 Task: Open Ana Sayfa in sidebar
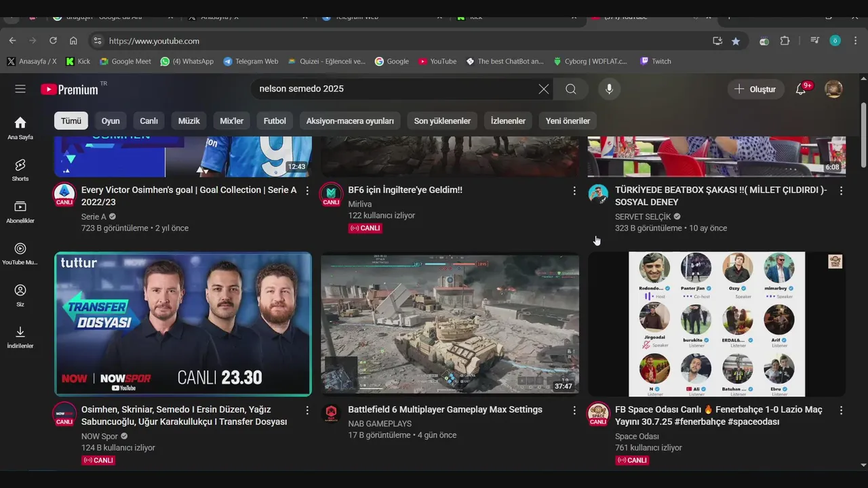tap(20, 127)
